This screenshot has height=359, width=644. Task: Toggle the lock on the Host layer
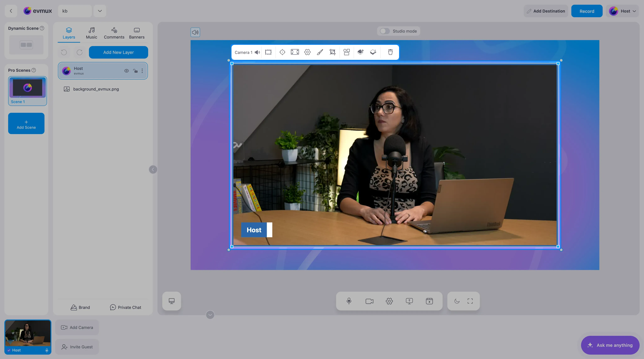(135, 71)
